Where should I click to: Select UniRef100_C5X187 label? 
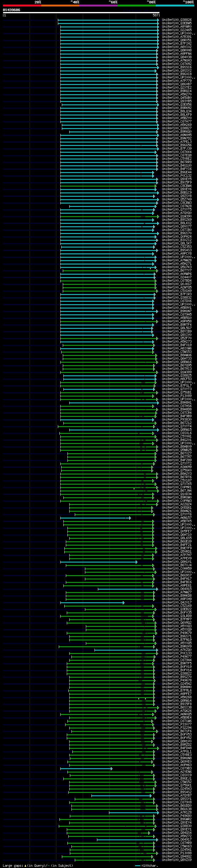177,481
